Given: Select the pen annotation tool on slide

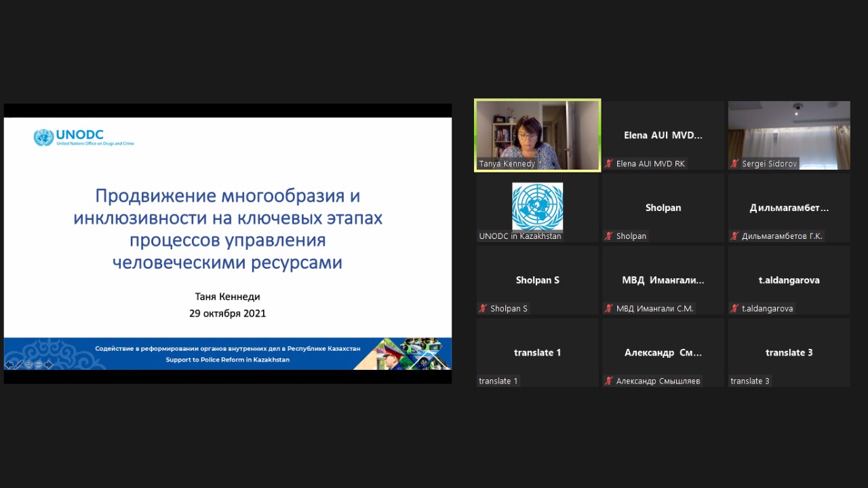Looking at the screenshot, I should [19, 364].
